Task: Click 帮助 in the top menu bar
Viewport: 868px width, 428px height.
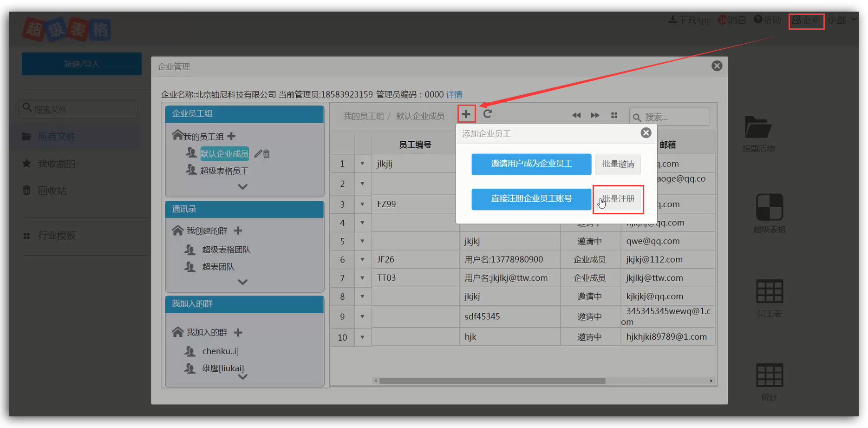Action: (x=768, y=20)
